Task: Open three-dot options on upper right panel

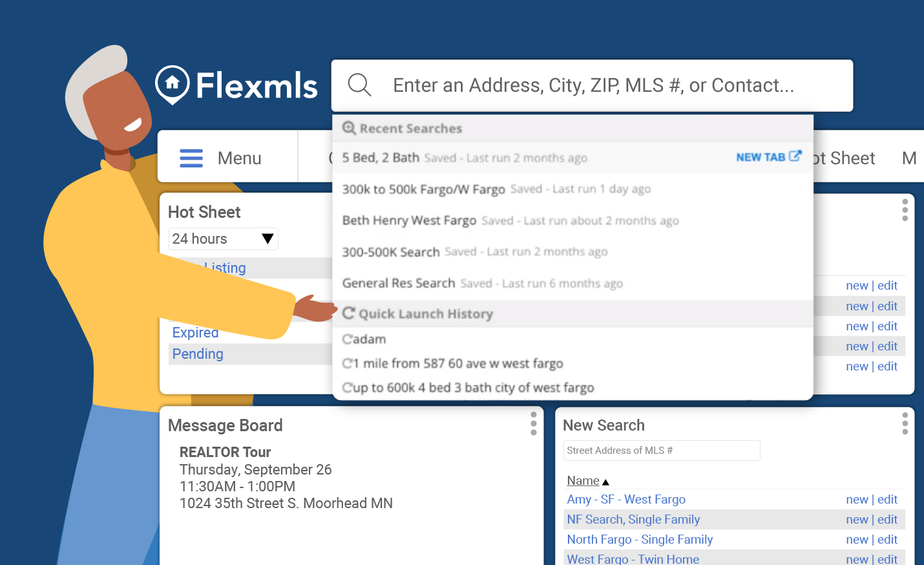Action: pos(905,210)
